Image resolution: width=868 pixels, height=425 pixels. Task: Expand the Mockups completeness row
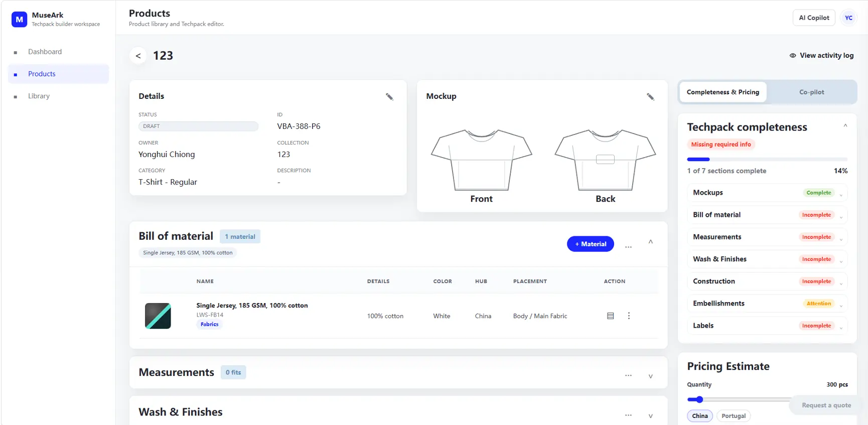pos(841,195)
